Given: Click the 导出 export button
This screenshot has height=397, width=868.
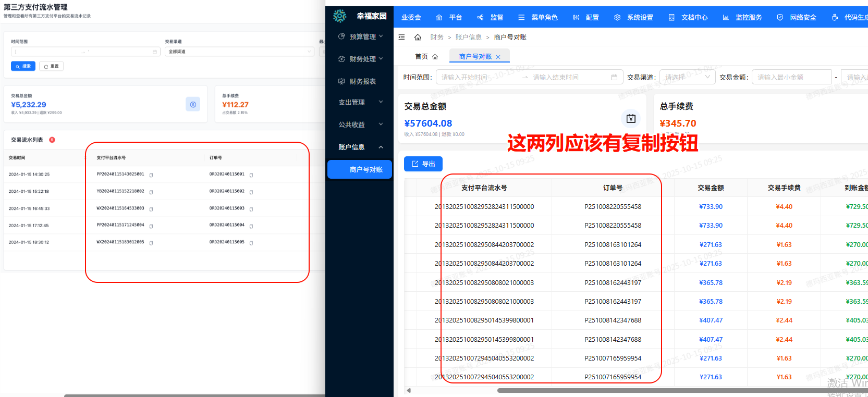Looking at the screenshot, I should click(423, 164).
